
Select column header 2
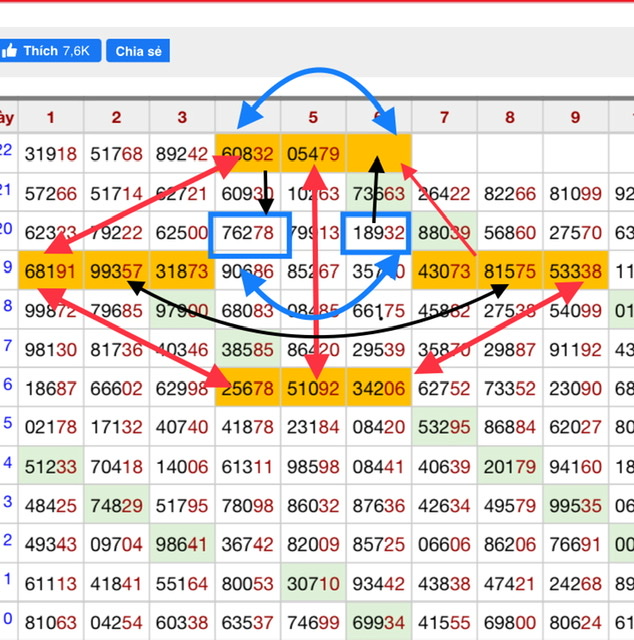[x=116, y=117]
